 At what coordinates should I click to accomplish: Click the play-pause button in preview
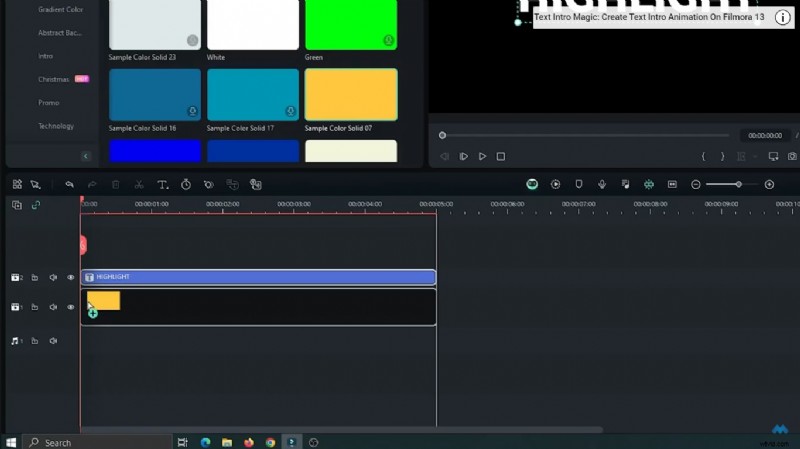pyautogui.click(x=463, y=156)
